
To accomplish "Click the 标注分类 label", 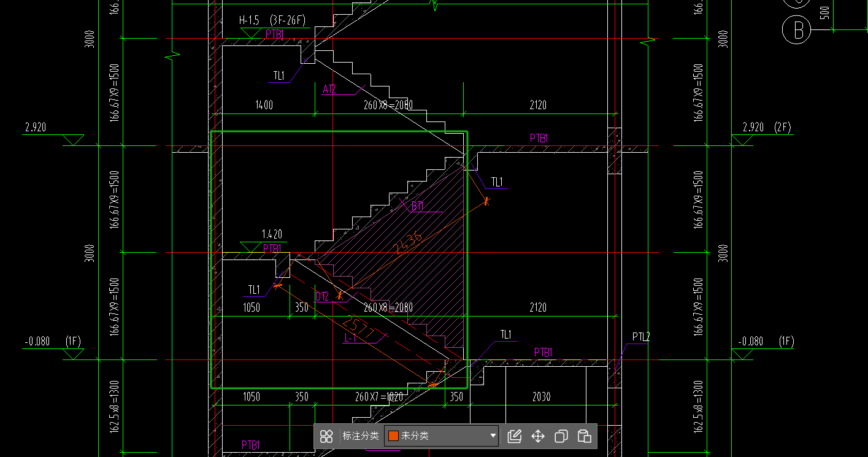I will pos(361,436).
